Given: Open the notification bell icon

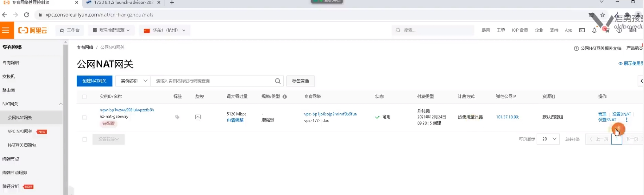Looking at the screenshot, I should point(594,30).
